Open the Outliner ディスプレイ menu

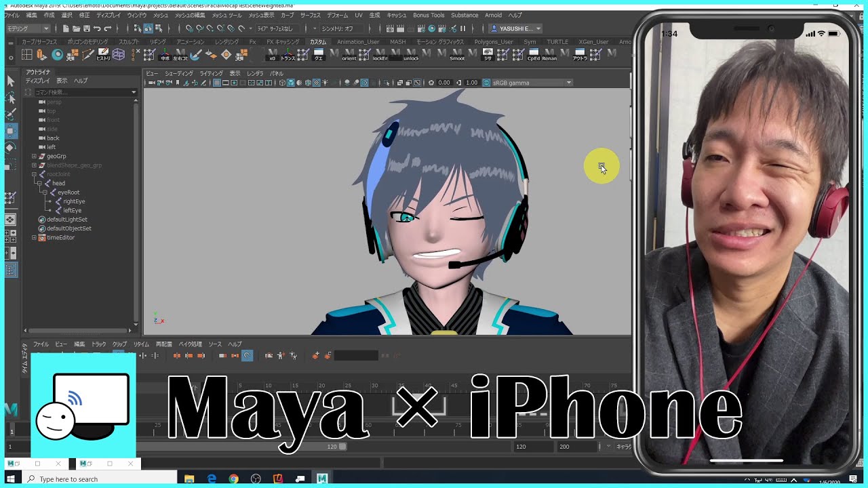coord(37,81)
